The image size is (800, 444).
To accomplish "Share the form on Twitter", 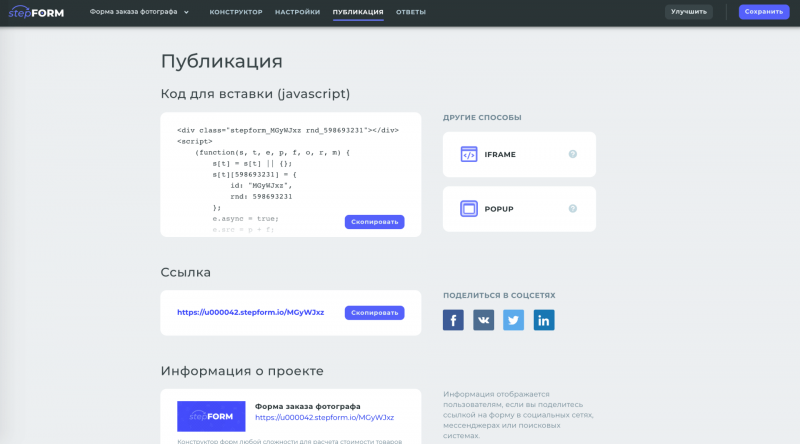I will [514, 320].
